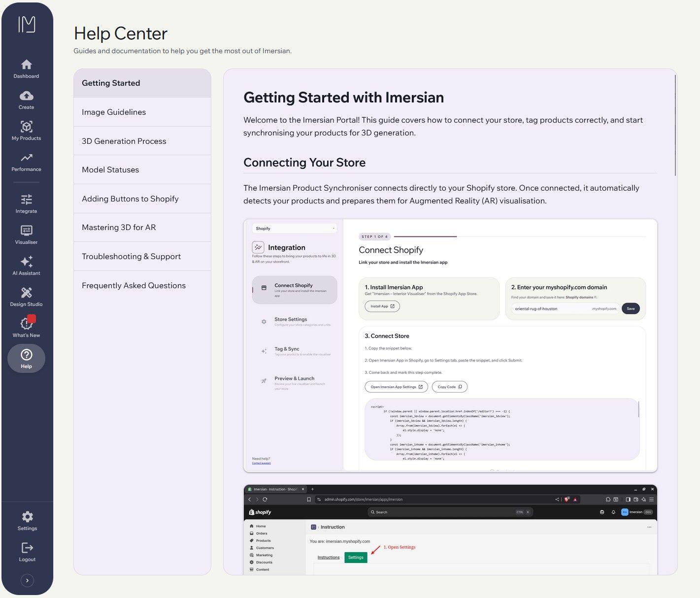
Task: Open Performance trend chart icon
Action: 27,158
